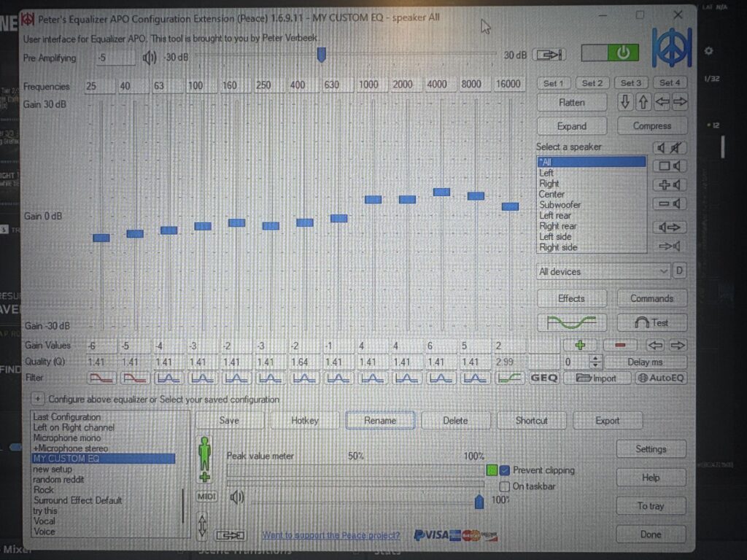Click the Compress button
Viewport: 747px width, 560px height.
pos(651,126)
